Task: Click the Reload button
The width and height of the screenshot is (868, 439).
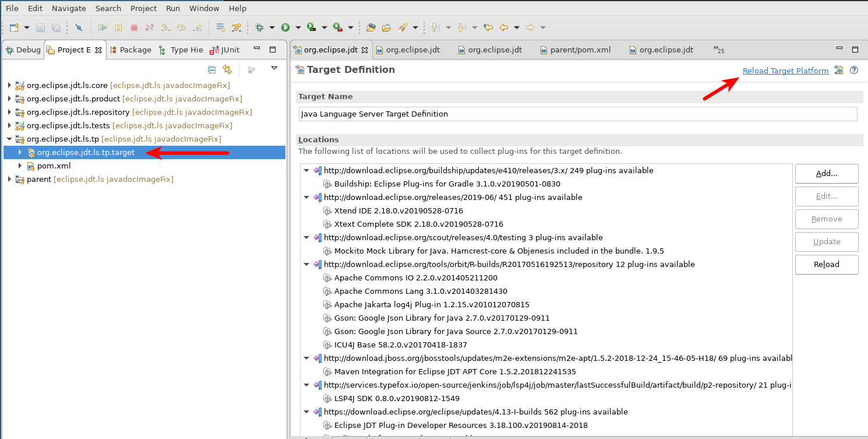Action: [827, 264]
